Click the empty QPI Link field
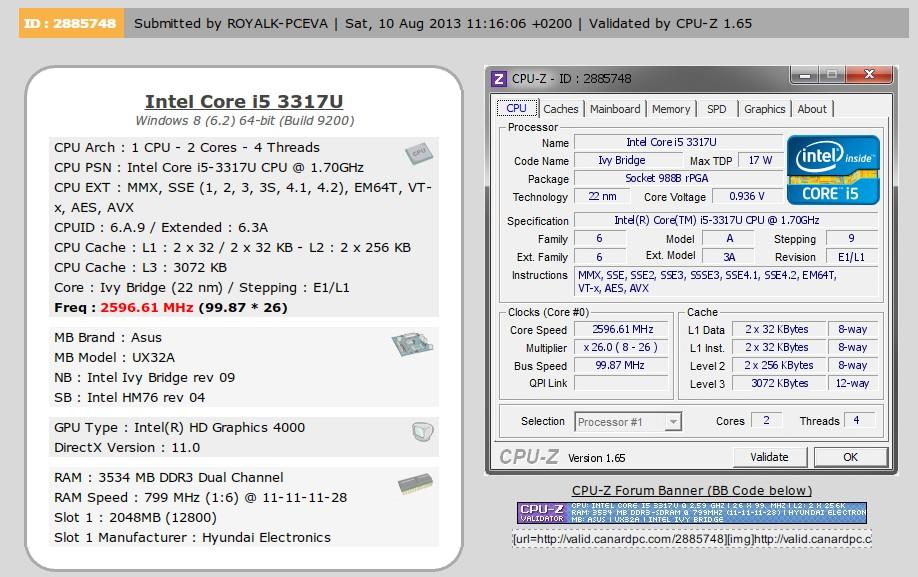 [x=621, y=383]
